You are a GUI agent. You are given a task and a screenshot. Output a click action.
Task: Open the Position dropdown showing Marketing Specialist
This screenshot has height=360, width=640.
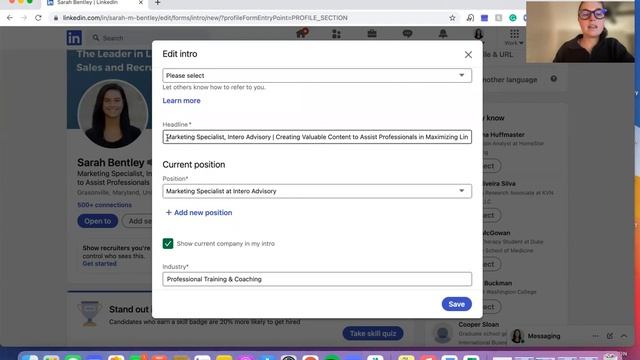pos(317,191)
